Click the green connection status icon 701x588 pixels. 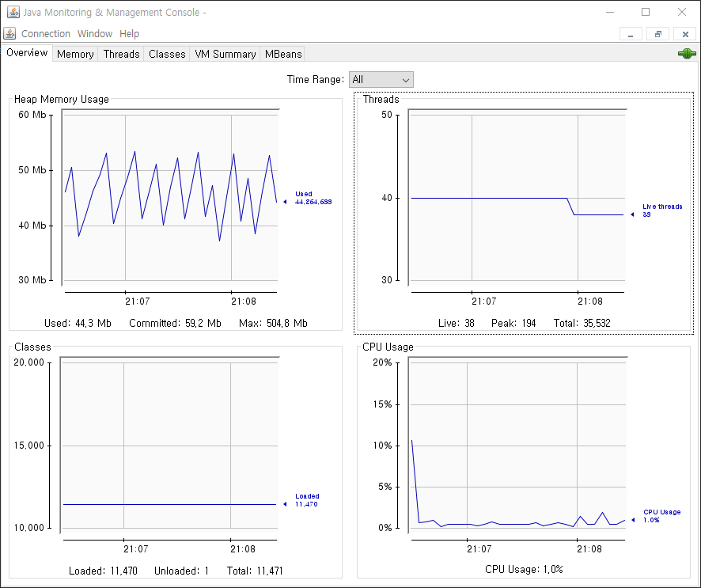687,54
